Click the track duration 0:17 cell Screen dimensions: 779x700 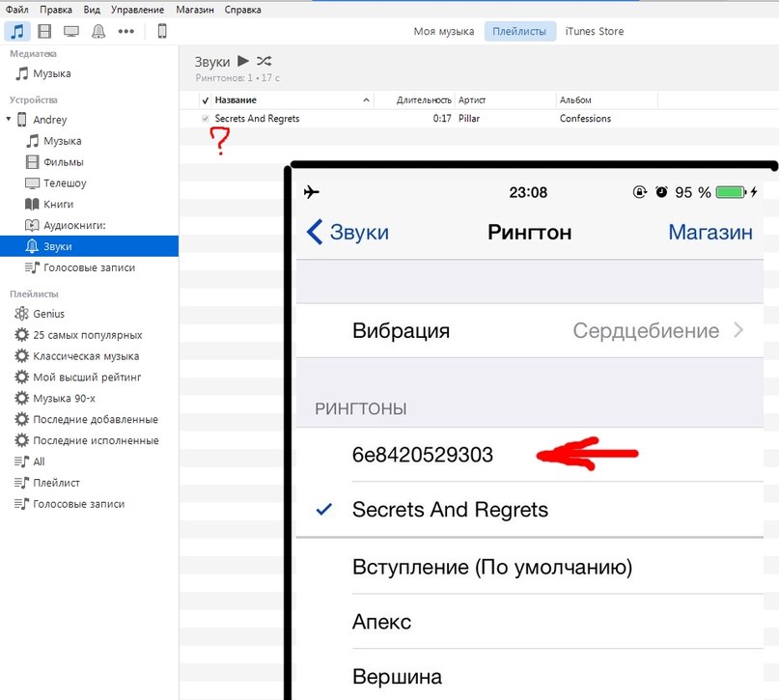click(442, 118)
